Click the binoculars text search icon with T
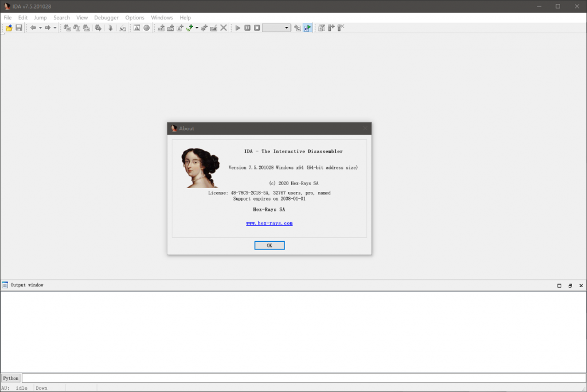The image size is (587, 392). [x=77, y=28]
